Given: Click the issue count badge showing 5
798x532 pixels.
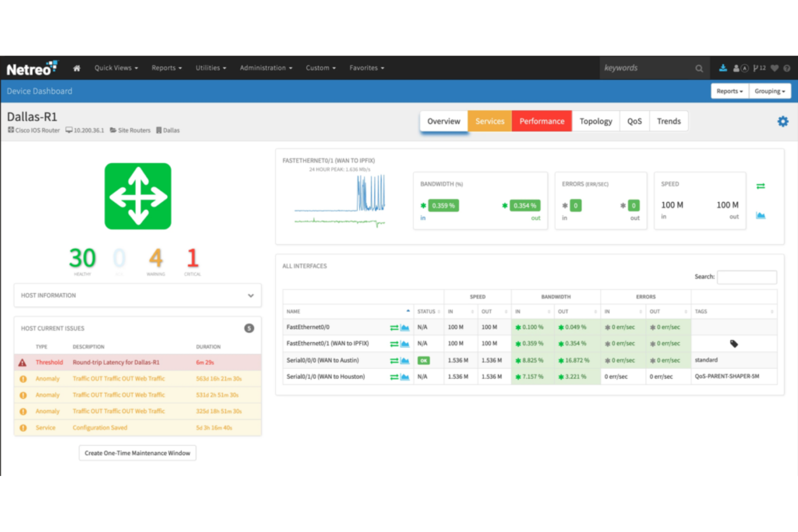Looking at the screenshot, I should click(x=249, y=328).
